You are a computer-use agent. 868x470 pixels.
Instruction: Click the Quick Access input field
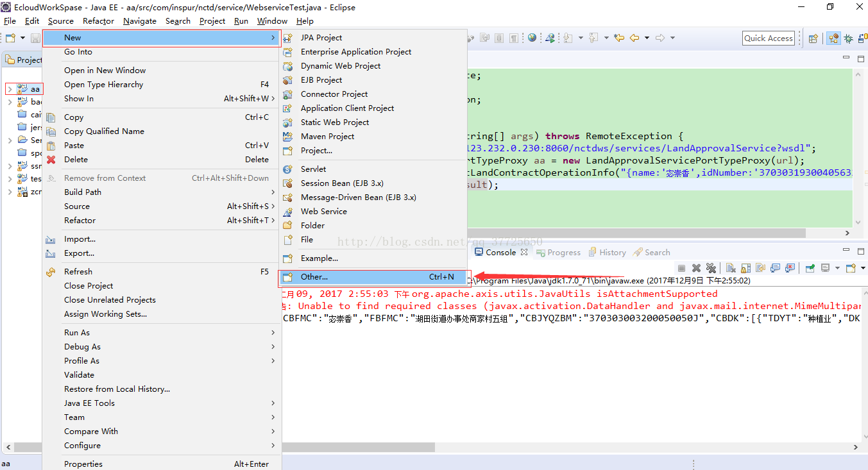(x=769, y=38)
